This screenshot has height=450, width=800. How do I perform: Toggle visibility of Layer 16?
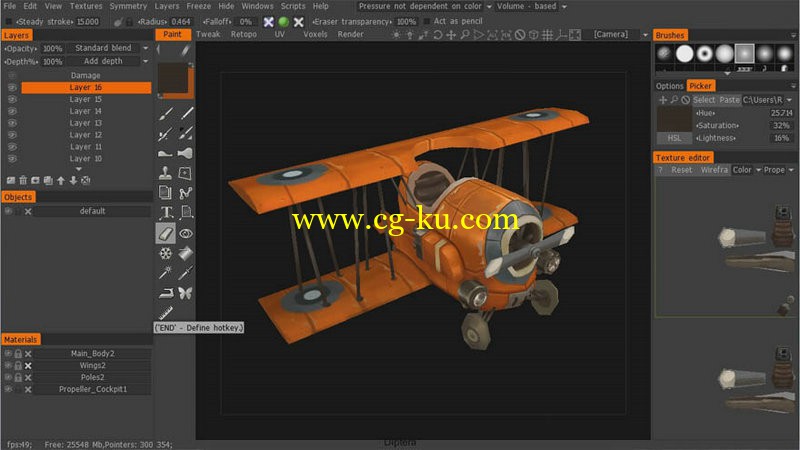(12, 87)
